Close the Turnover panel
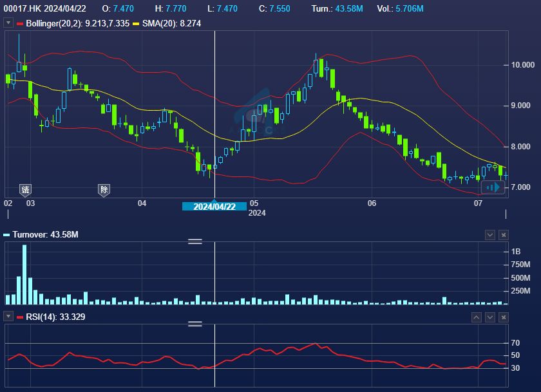541x392 pixels. tap(504, 235)
